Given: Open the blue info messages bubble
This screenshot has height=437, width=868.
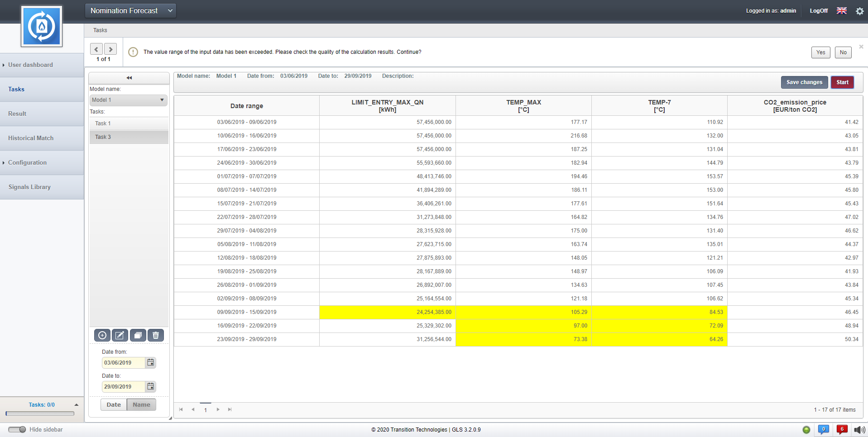Looking at the screenshot, I should (x=824, y=429).
